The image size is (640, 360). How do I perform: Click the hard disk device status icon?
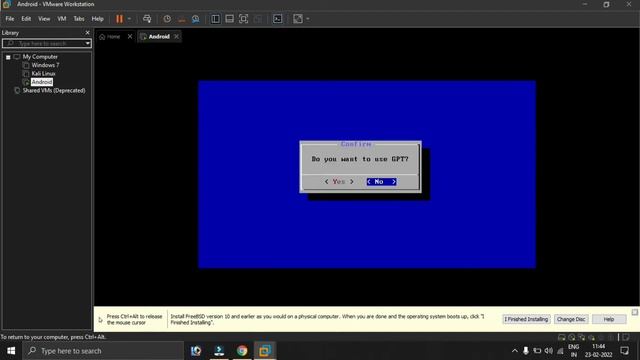(562, 337)
